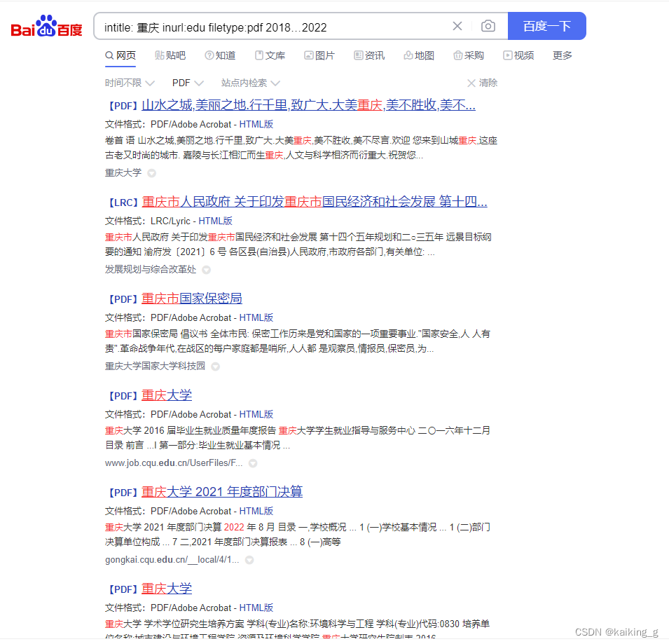Clear the search box with the X icon
669x644 pixels.
pyautogui.click(x=457, y=27)
